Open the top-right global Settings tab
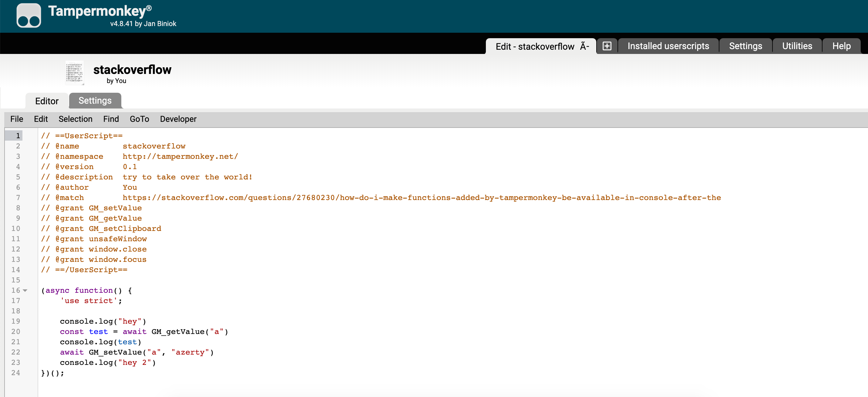 point(745,46)
